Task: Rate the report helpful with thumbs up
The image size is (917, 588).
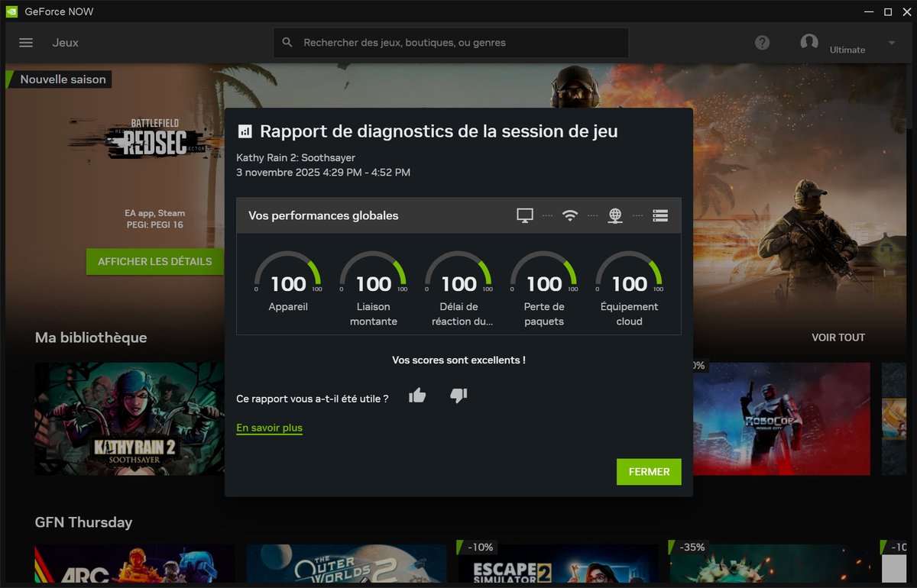Action: [x=417, y=396]
